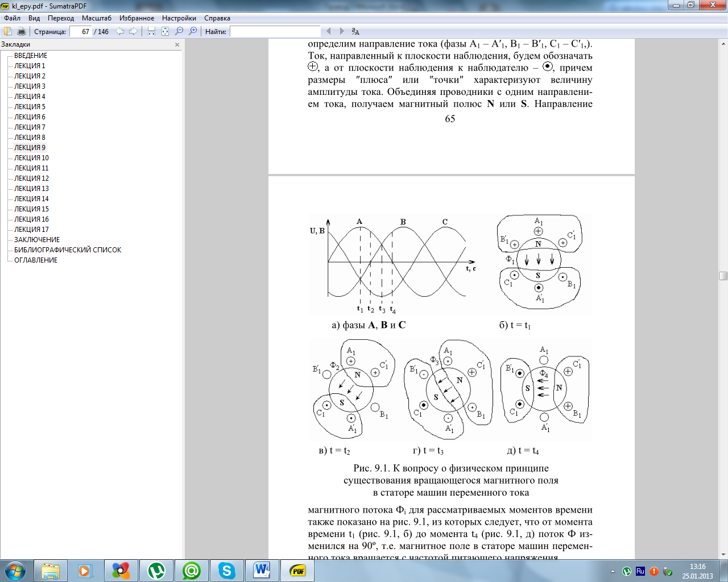
Task: Click in the page number field
Action: coord(81,31)
